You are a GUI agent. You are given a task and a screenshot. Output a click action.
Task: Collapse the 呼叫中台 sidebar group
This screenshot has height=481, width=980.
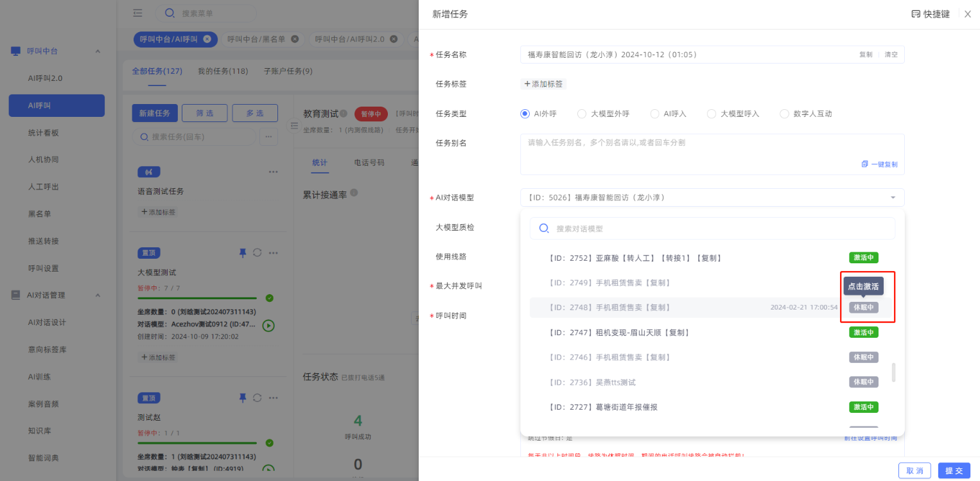98,51
